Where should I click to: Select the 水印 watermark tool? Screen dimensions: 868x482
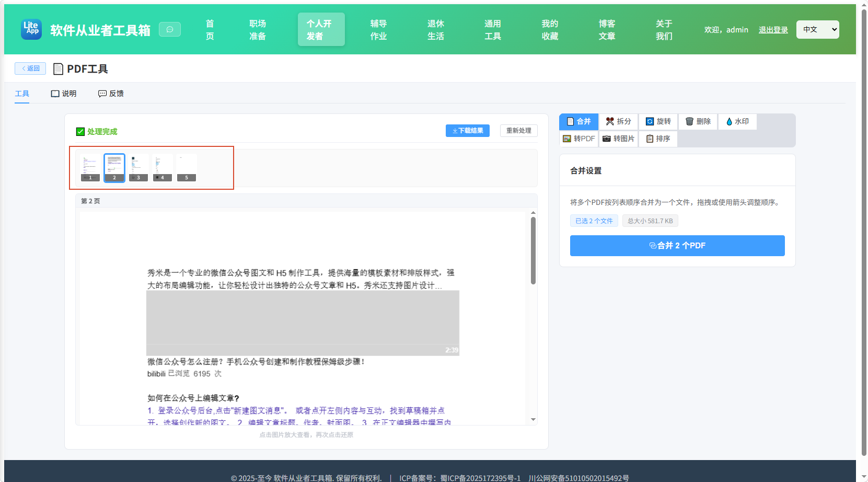coord(737,121)
